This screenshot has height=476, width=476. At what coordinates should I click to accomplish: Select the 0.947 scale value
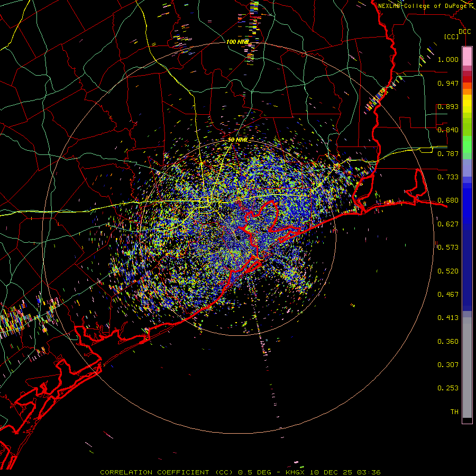(448, 83)
